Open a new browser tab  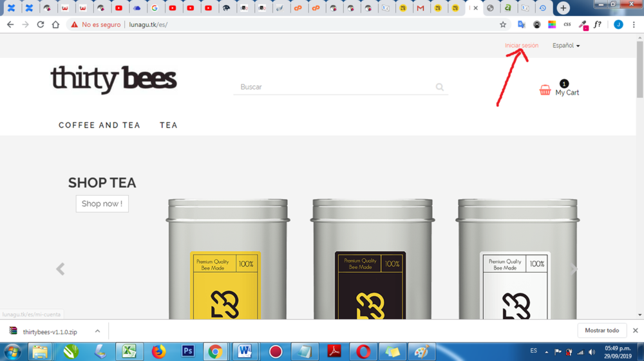[x=563, y=8]
